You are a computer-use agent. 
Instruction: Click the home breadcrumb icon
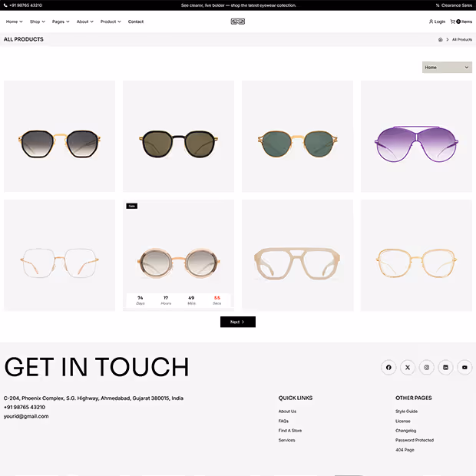click(440, 39)
